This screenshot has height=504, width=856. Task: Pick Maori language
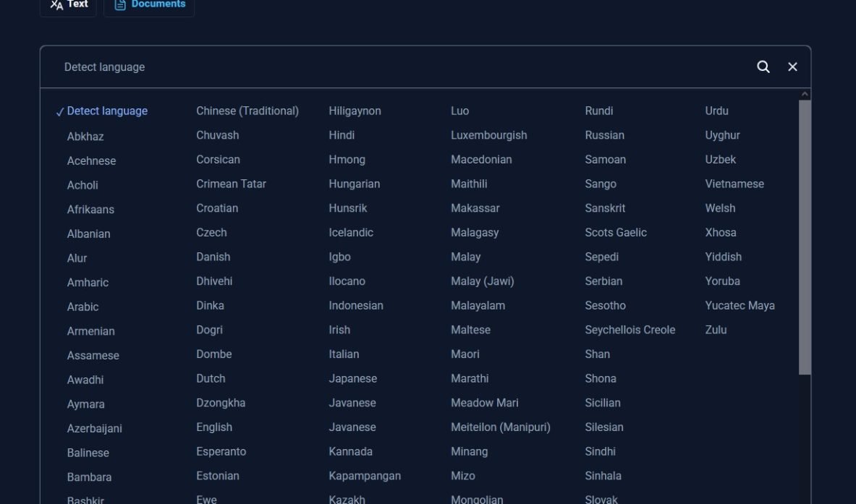click(465, 354)
